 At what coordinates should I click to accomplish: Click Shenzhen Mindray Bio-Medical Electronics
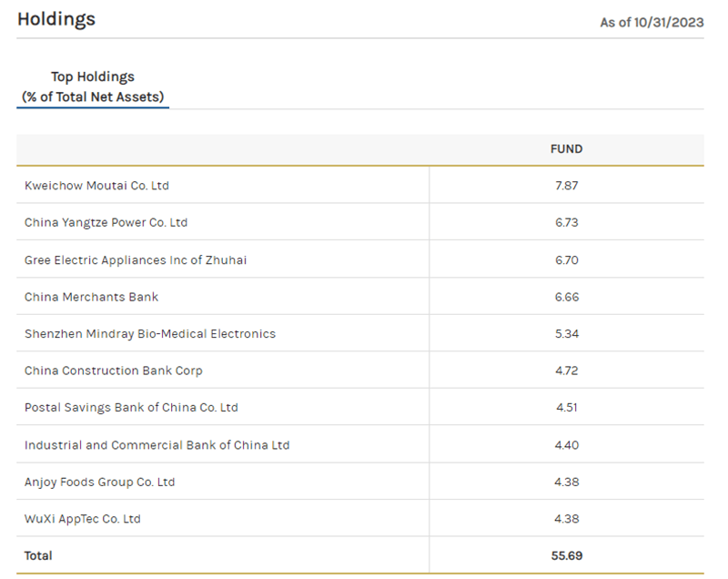pyautogui.click(x=150, y=334)
